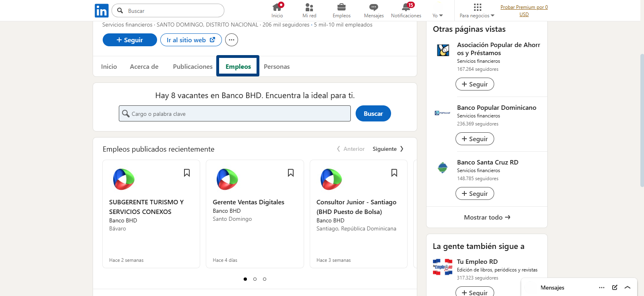Click the blue Buscar jobs button
Image resolution: width=644 pixels, height=296 pixels.
pos(373,113)
